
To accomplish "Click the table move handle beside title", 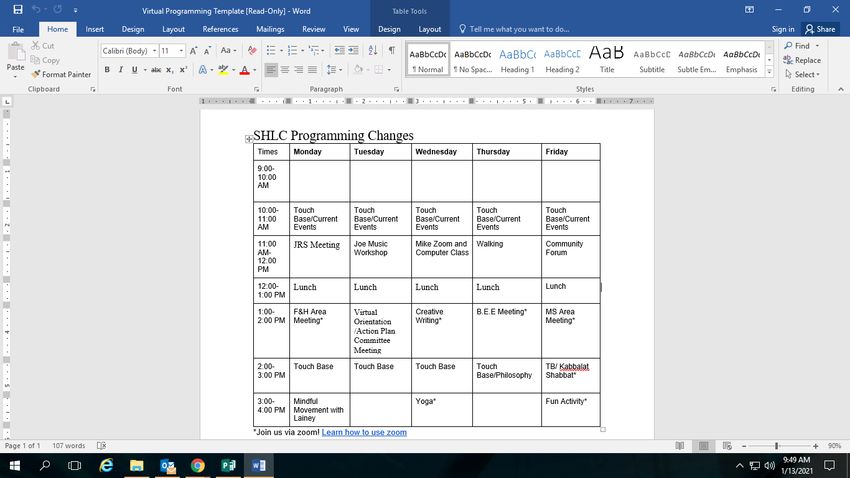I will (x=249, y=139).
